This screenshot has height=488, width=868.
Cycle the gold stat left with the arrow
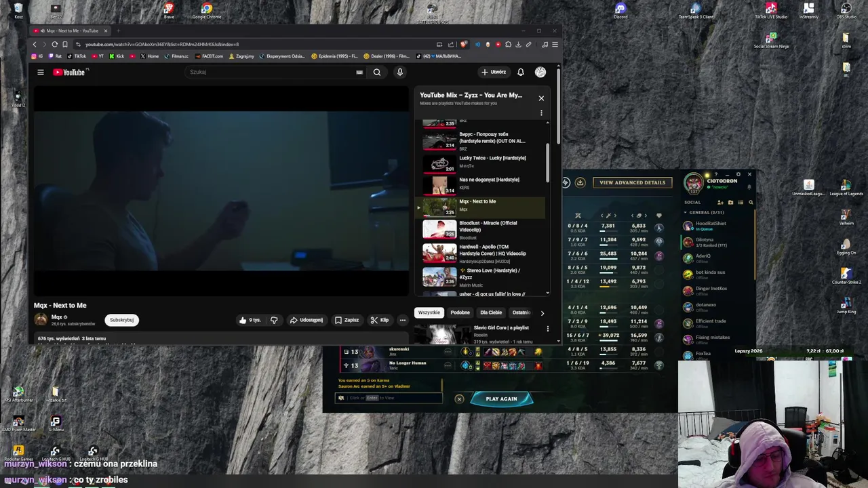pos(632,216)
